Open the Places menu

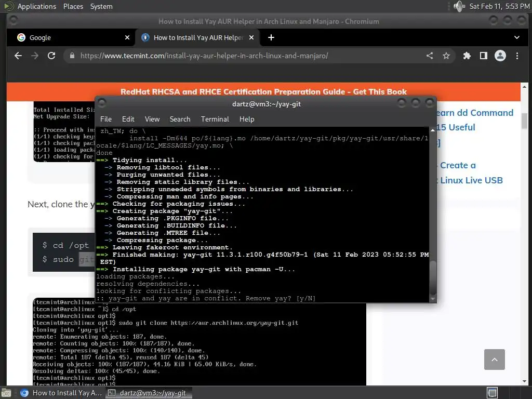73,6
